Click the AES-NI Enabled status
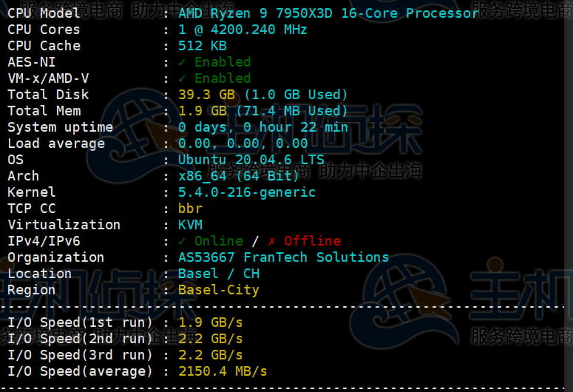This screenshot has height=392, width=573. click(x=214, y=62)
